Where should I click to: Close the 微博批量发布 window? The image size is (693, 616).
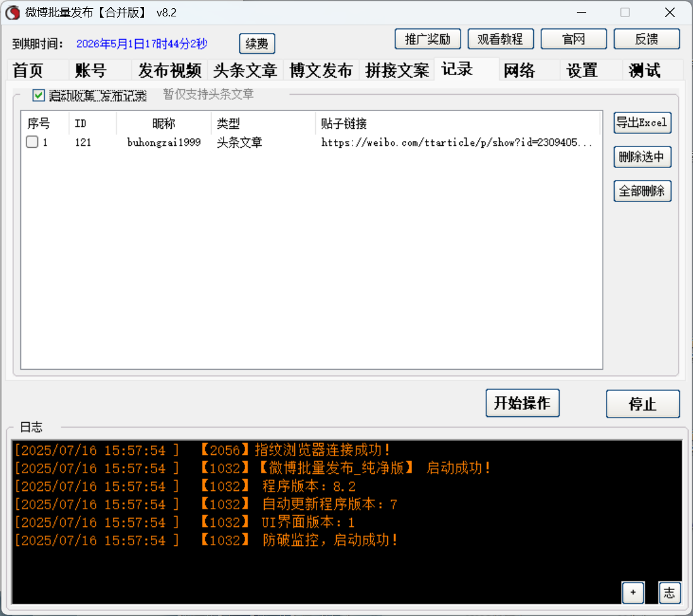tap(670, 13)
